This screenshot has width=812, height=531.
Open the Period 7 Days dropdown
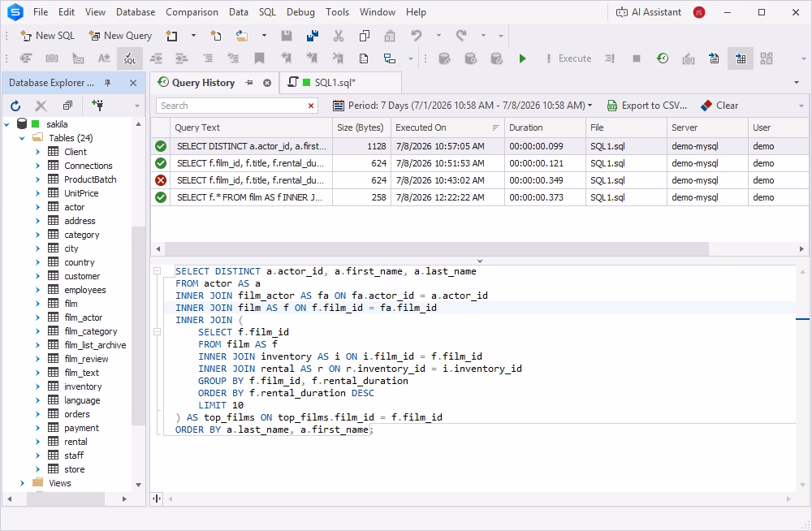pos(463,106)
